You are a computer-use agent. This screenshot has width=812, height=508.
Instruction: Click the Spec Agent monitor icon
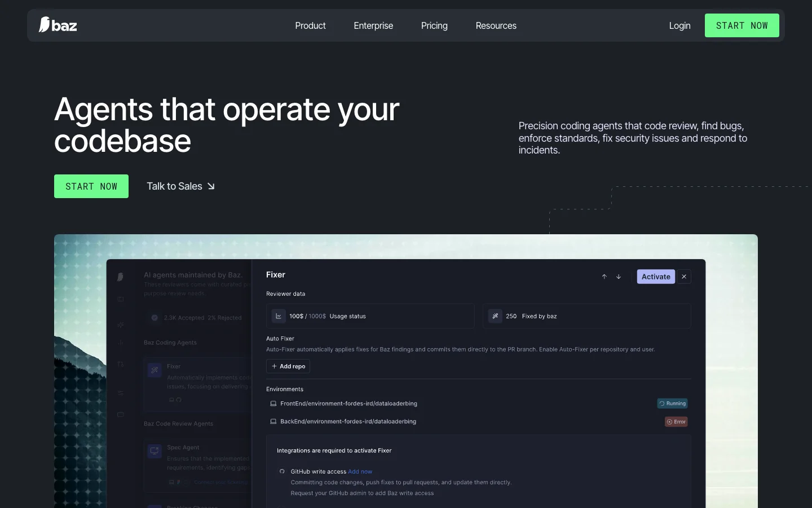point(155,451)
